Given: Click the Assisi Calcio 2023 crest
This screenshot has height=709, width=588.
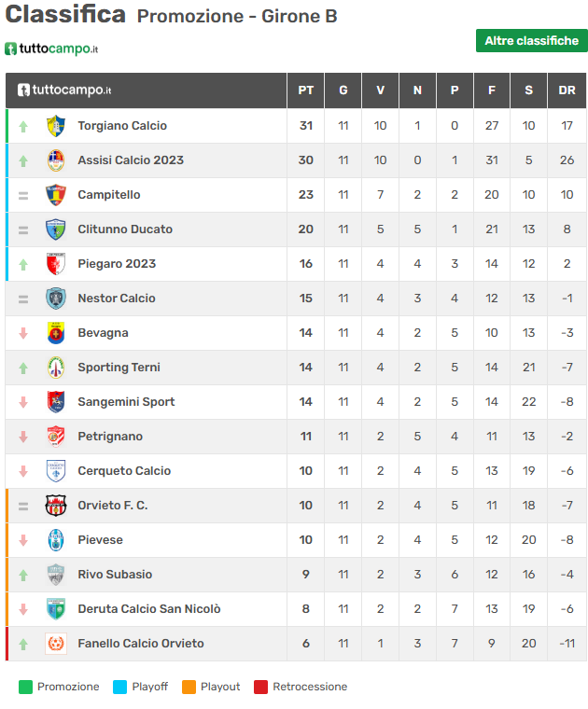Looking at the screenshot, I should click(x=56, y=160).
